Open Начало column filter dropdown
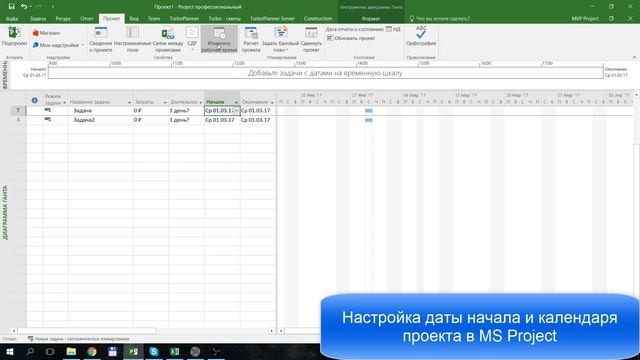This screenshot has height=360, width=640. point(236,102)
